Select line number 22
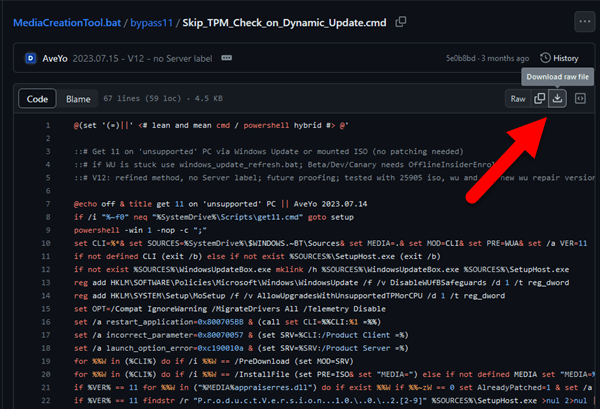Screen dimensions: 600x409 click(x=46, y=401)
